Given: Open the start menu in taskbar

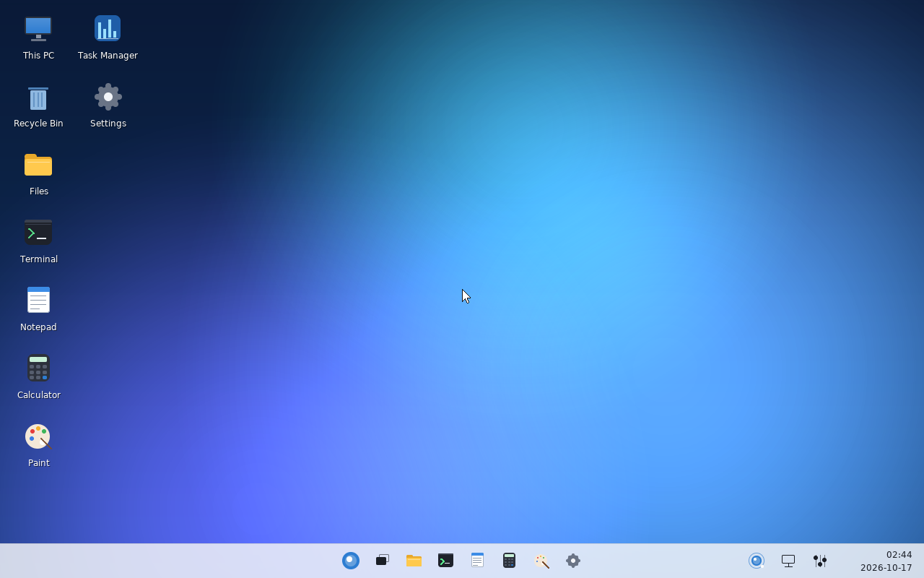Looking at the screenshot, I should 351,561.
